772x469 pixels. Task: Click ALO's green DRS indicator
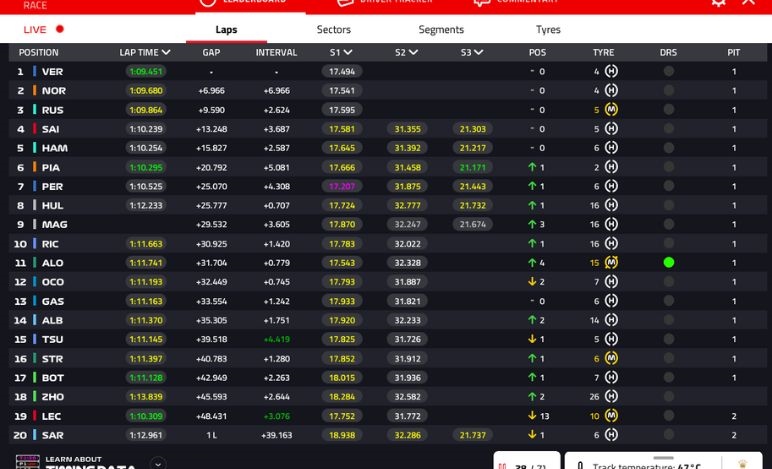pos(668,263)
